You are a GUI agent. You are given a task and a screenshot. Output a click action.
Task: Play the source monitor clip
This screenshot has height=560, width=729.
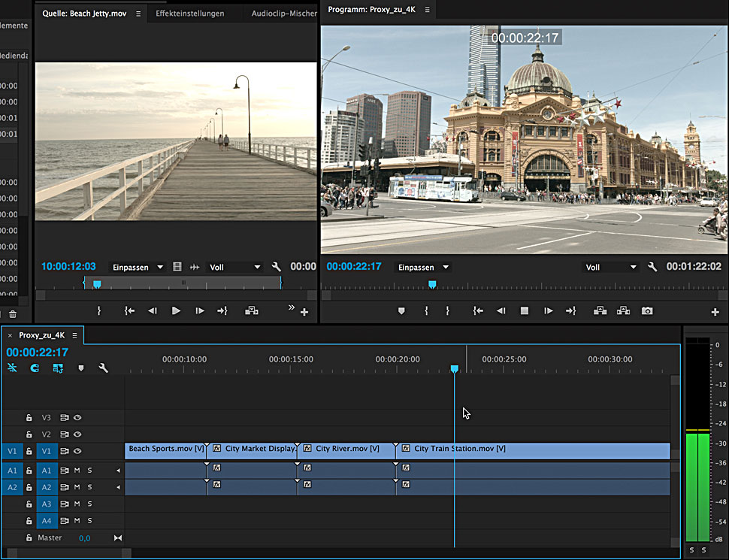176,311
